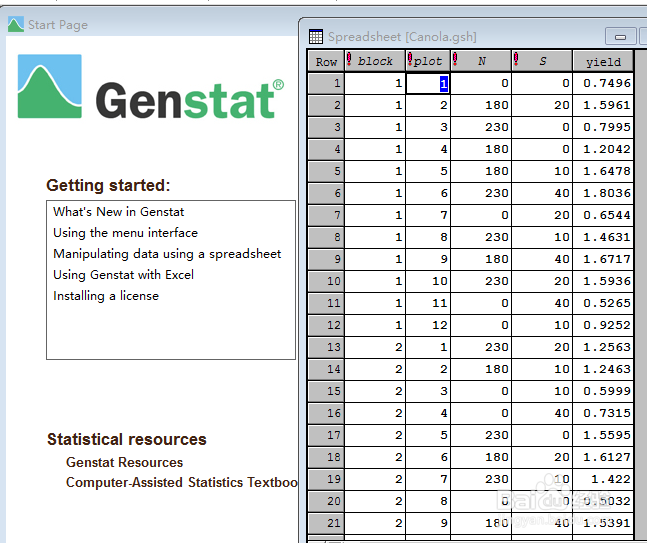This screenshot has height=543, width=647.
Task: Click plot value 12 in row 12
Action: click(428, 325)
